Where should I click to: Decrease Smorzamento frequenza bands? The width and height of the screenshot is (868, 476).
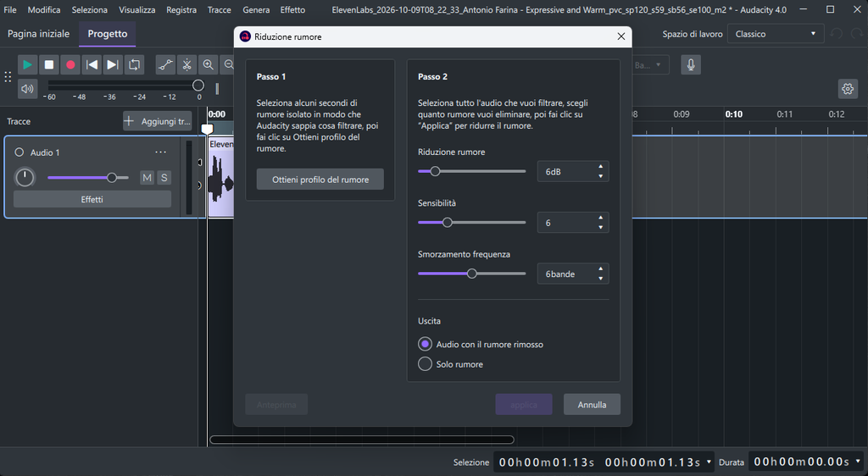click(x=601, y=279)
